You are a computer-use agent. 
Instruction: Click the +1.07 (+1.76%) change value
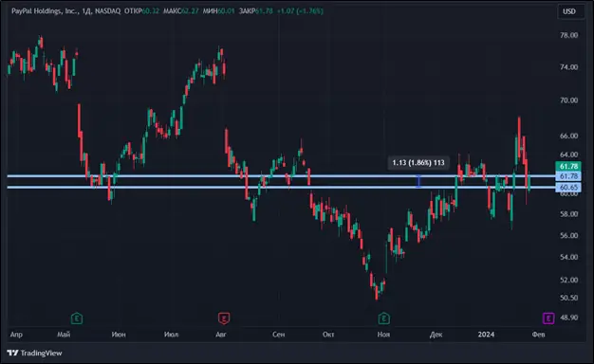click(x=300, y=11)
